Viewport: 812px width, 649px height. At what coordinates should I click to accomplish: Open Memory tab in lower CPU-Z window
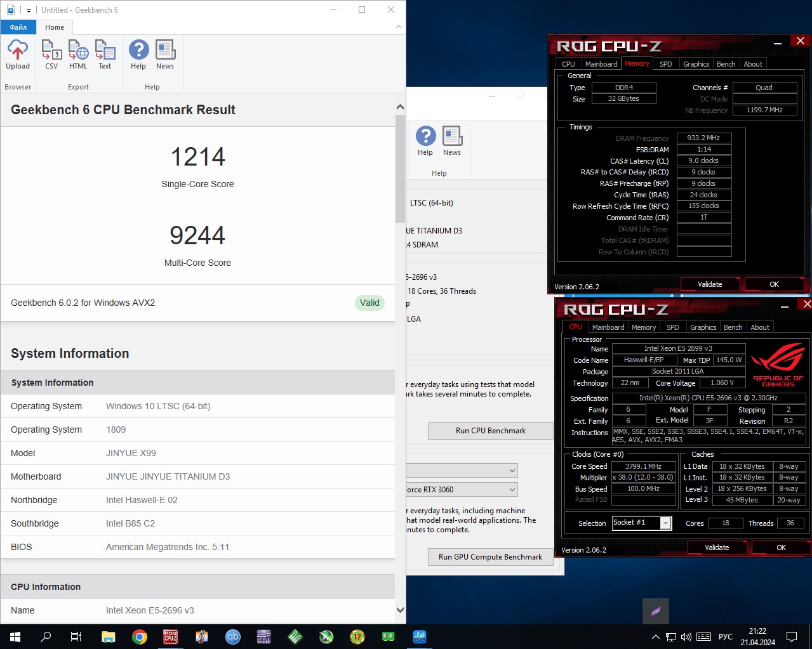point(644,327)
